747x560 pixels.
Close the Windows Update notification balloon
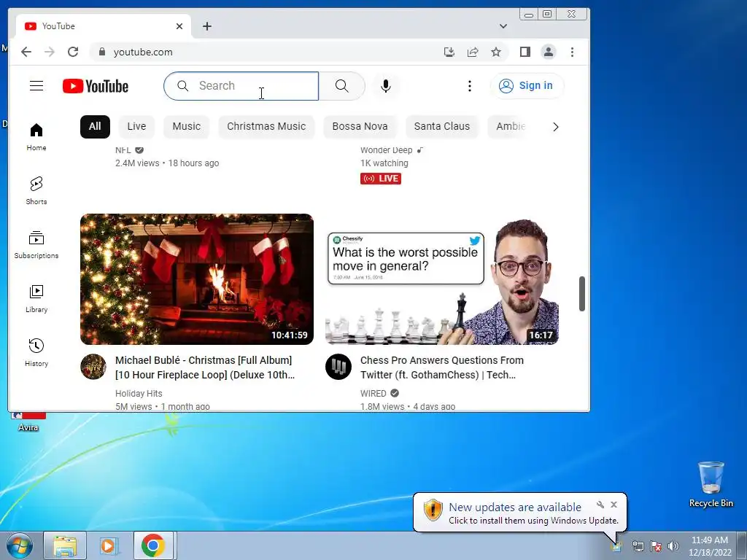click(614, 505)
